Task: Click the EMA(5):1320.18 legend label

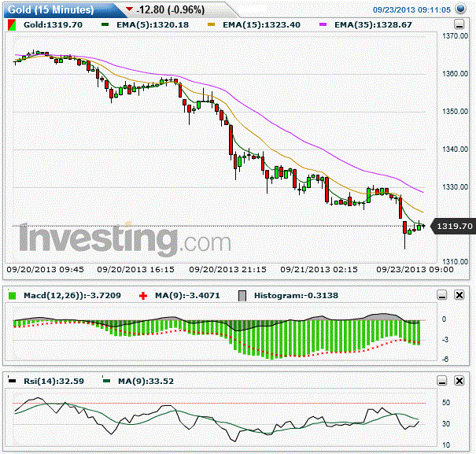Action: [153, 24]
